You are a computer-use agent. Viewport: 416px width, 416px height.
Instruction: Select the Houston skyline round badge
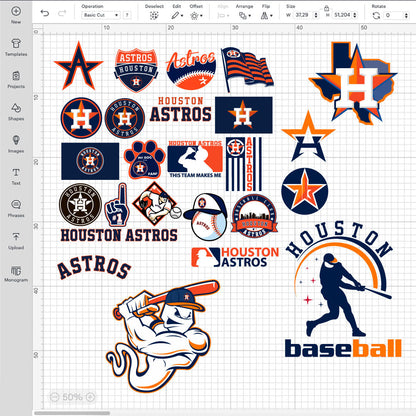pos(254,216)
